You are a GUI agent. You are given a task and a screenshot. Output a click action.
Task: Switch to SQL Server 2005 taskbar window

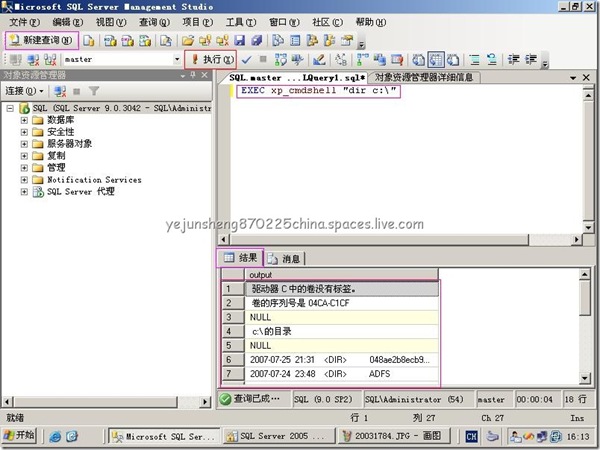pyautogui.click(x=279, y=436)
